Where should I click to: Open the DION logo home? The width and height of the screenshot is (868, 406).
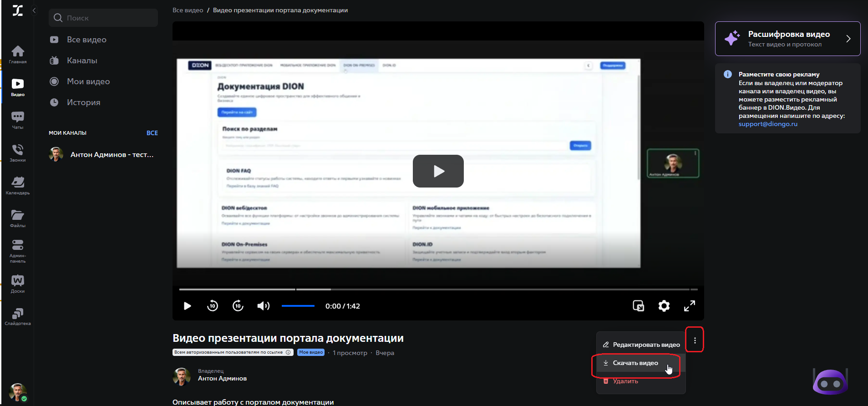point(18,10)
